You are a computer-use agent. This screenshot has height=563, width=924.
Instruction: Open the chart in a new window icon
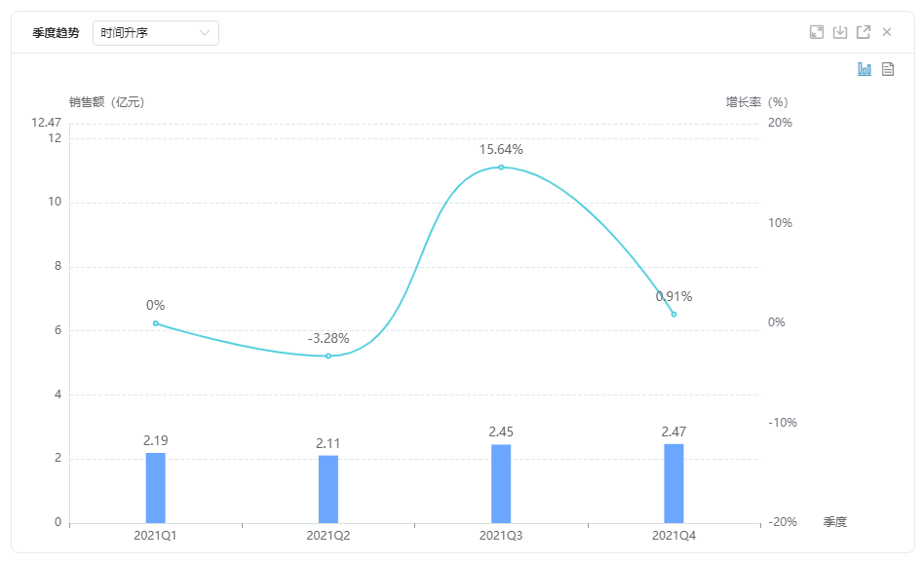[x=864, y=32]
